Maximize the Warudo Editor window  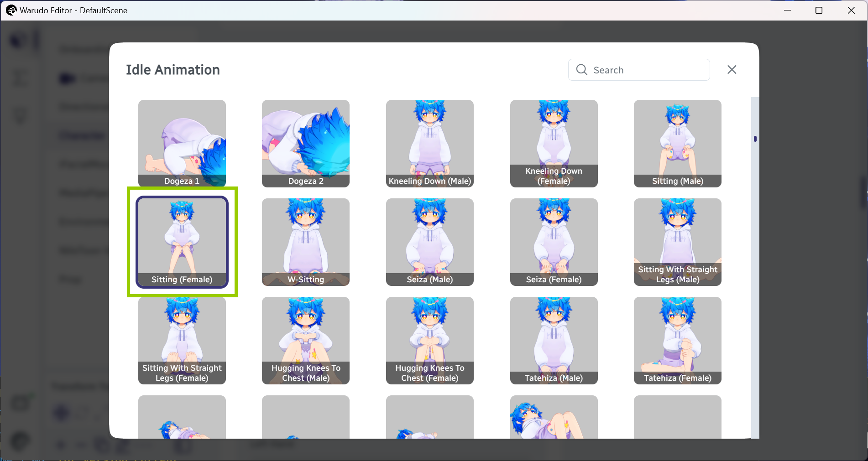click(819, 10)
